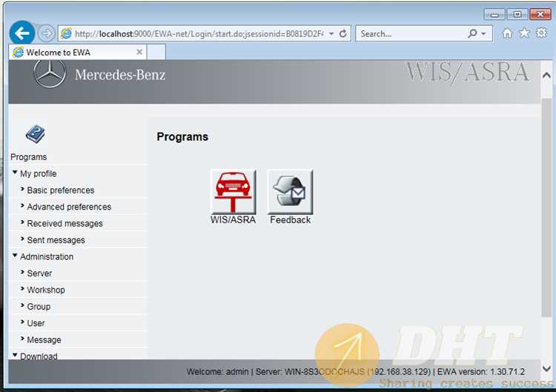Open a new blank tab
Image resolution: width=556 pixels, height=392 pixels.
(x=156, y=52)
